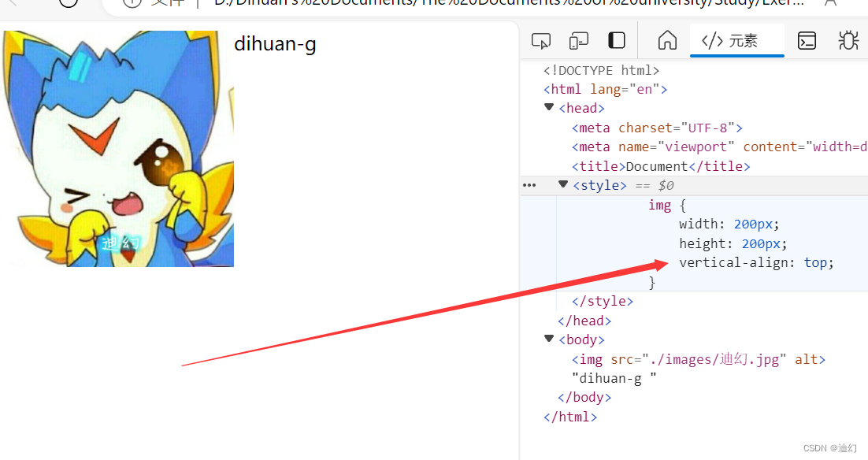
Task: Select the inspect element picker tool
Action: point(540,40)
